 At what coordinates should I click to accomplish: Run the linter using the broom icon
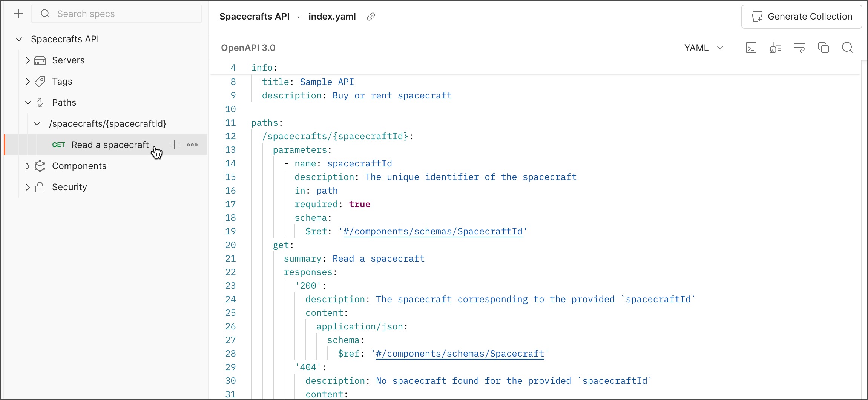pyautogui.click(x=775, y=48)
